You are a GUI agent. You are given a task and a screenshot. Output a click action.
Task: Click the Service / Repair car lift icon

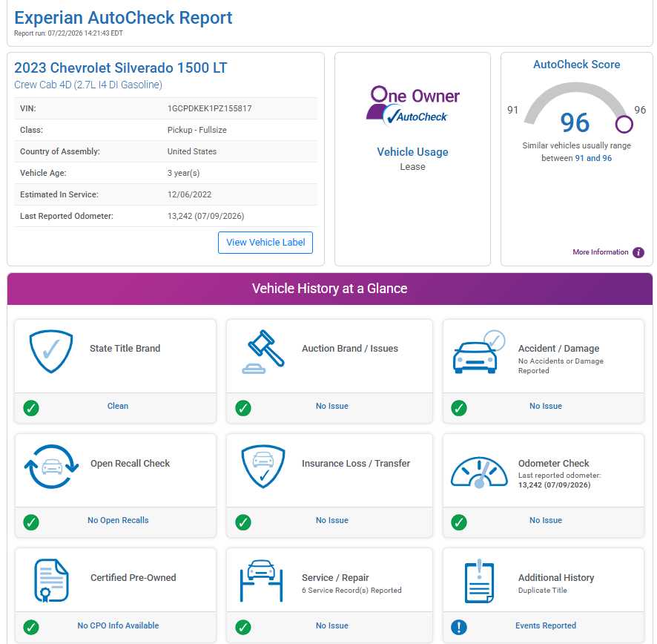point(262,581)
